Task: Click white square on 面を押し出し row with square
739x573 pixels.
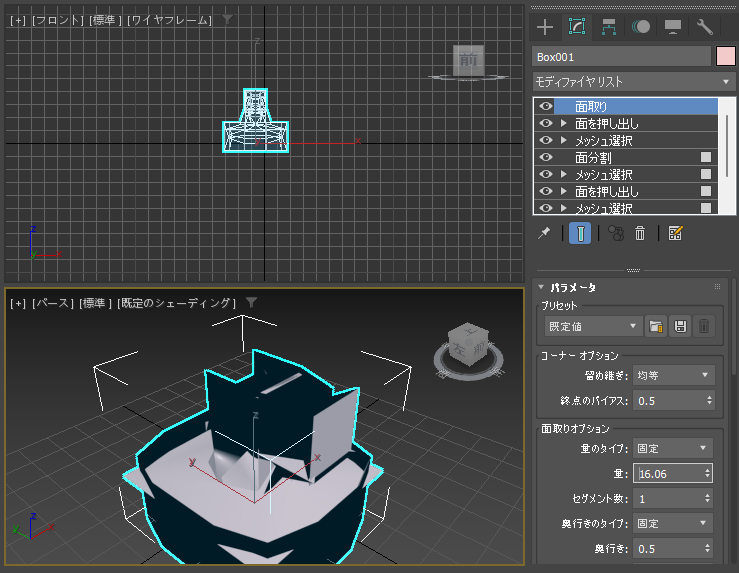Action: 706,191
